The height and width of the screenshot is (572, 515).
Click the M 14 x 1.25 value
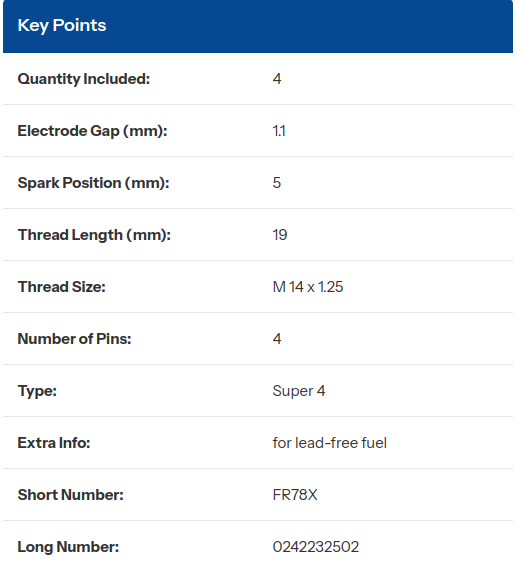(308, 287)
